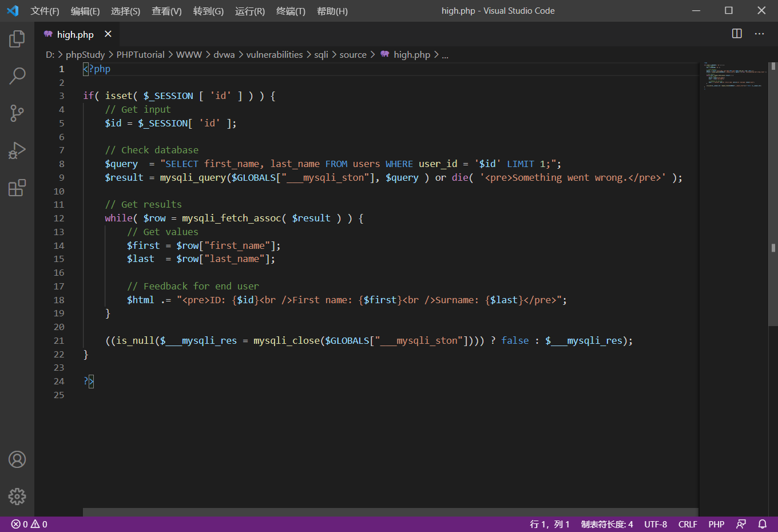Split the editor to the right
778x532 pixels.
737,34
